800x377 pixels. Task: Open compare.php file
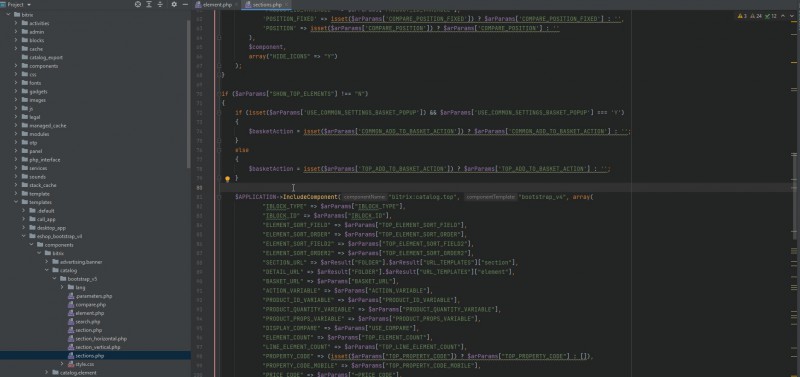click(x=87, y=305)
